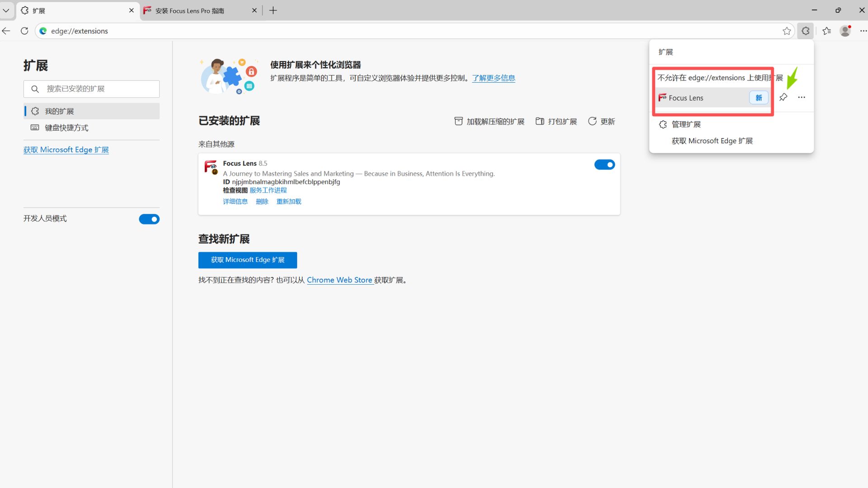The width and height of the screenshot is (868, 488).
Task: Open more options for Focus Lens in popup
Action: (x=802, y=97)
